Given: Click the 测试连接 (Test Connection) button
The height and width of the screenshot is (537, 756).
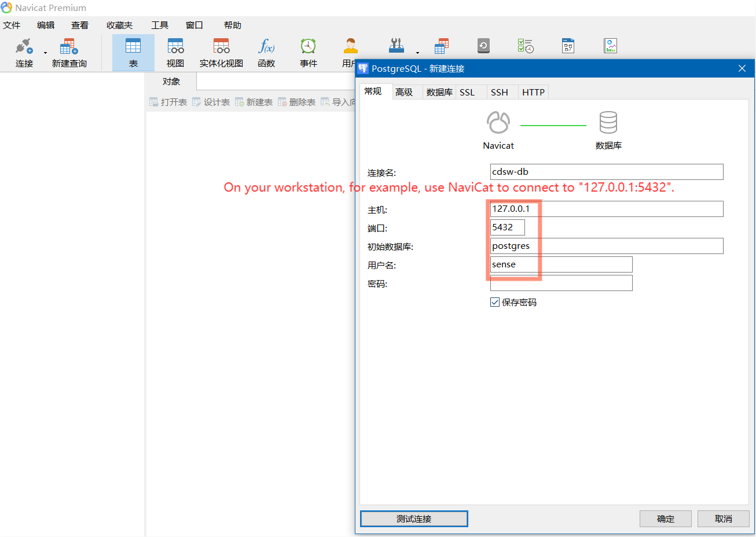Looking at the screenshot, I should (x=413, y=518).
